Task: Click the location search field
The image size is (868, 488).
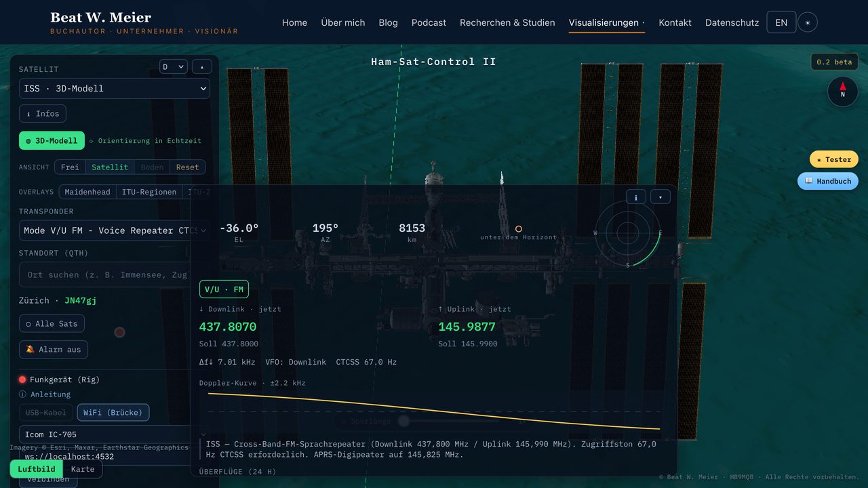Action: point(105,274)
